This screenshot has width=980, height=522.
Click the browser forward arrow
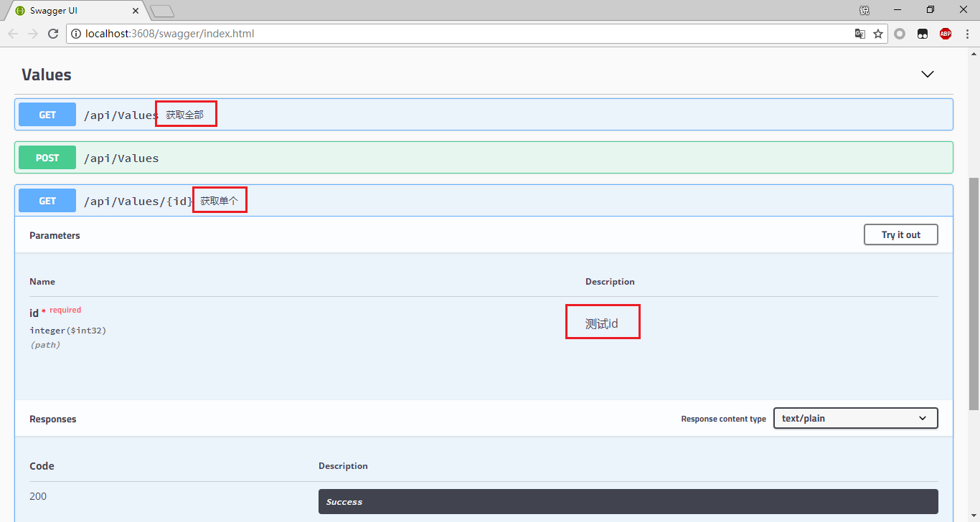pos(33,34)
